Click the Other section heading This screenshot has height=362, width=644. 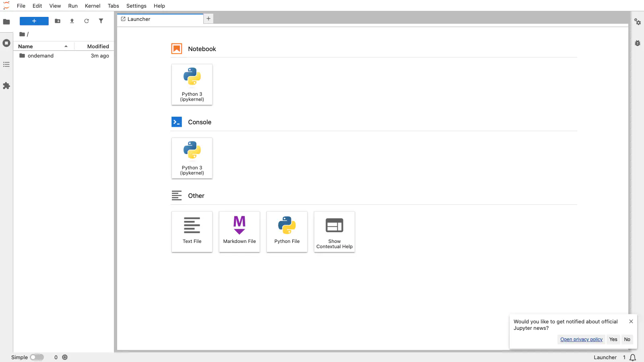(x=196, y=196)
